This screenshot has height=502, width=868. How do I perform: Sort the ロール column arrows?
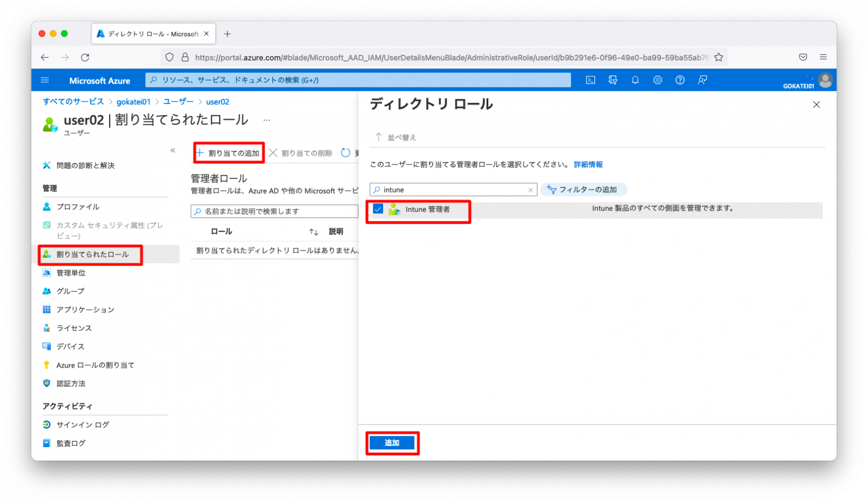[314, 232]
